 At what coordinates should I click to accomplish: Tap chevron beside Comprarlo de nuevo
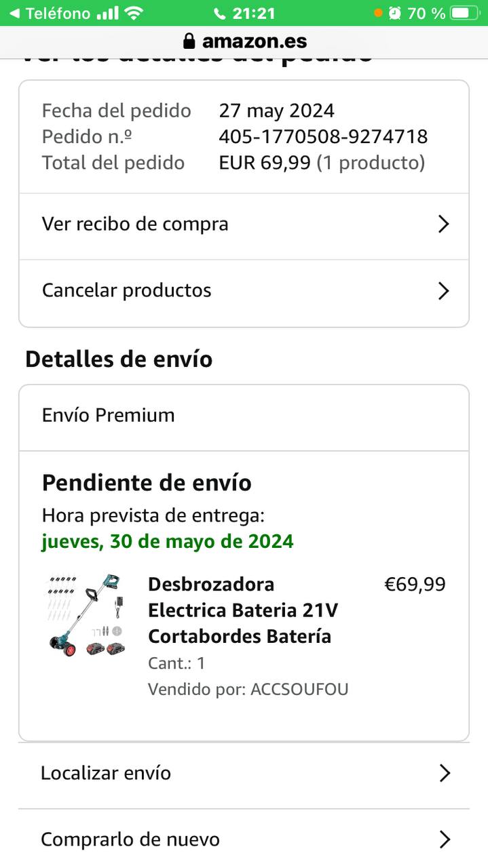(445, 840)
